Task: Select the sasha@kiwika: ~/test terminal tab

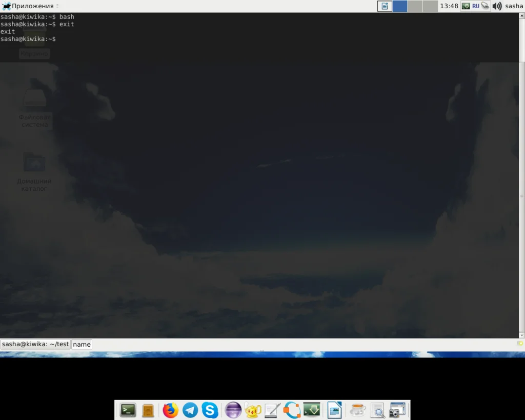Action: (35, 344)
